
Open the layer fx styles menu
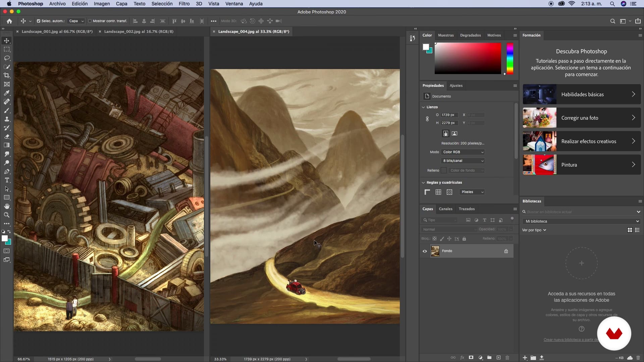click(x=463, y=357)
